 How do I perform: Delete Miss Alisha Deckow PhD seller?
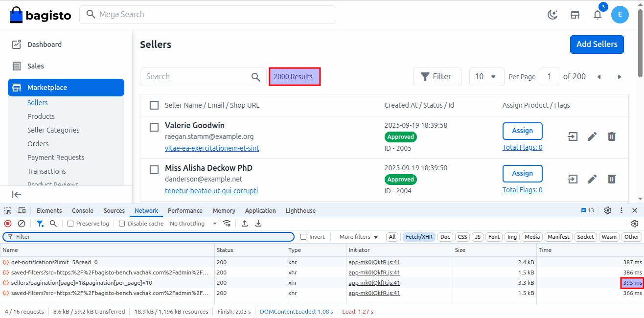pos(611,179)
